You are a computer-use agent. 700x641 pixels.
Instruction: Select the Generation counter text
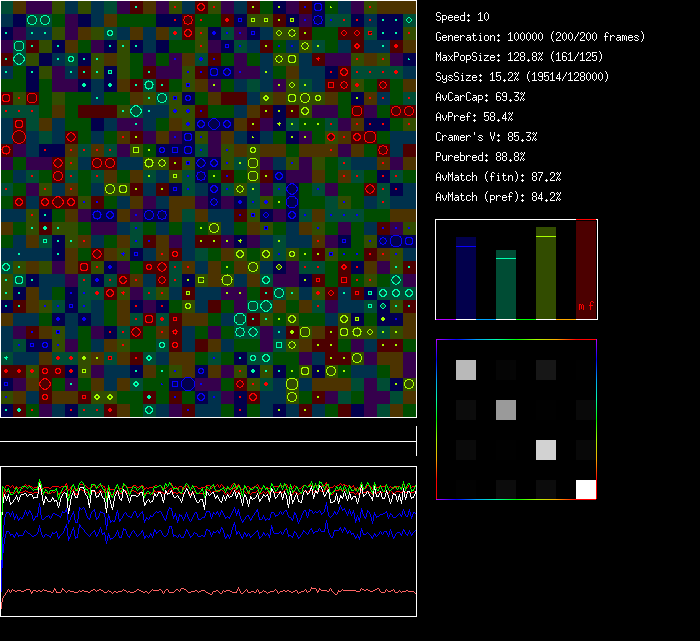pos(540,37)
